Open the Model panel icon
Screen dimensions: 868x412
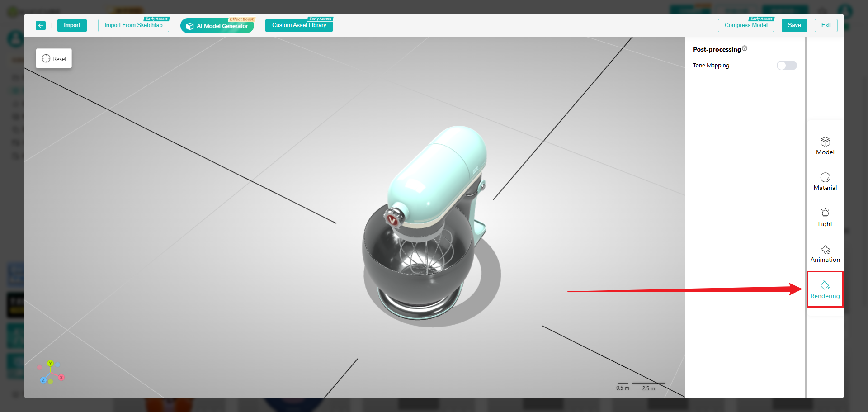(825, 146)
